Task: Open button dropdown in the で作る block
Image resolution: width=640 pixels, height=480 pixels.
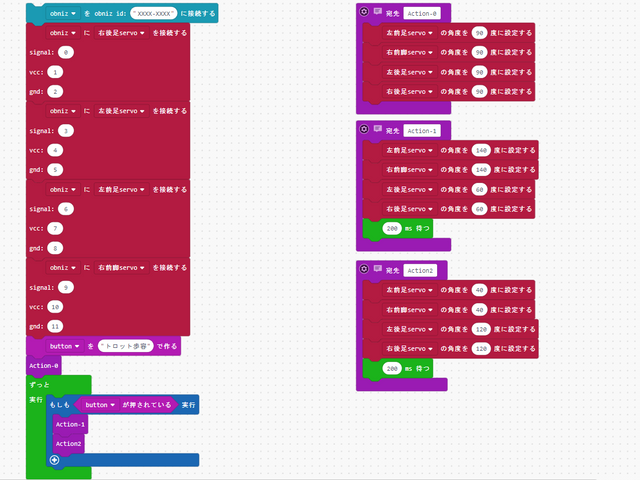Action: coord(66,346)
